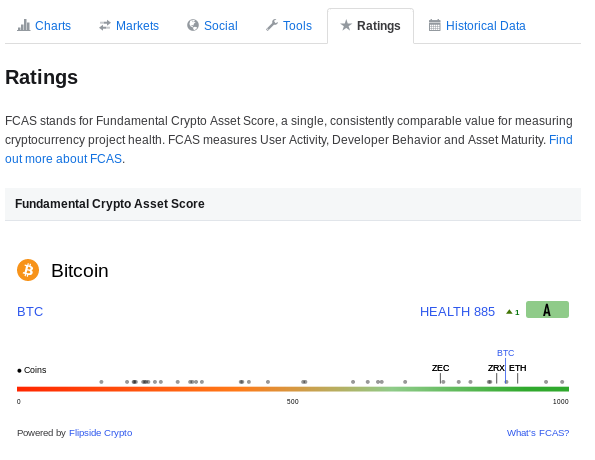The width and height of the screenshot is (595, 460).
Task: Open the Social tab
Action: pyautogui.click(x=212, y=26)
